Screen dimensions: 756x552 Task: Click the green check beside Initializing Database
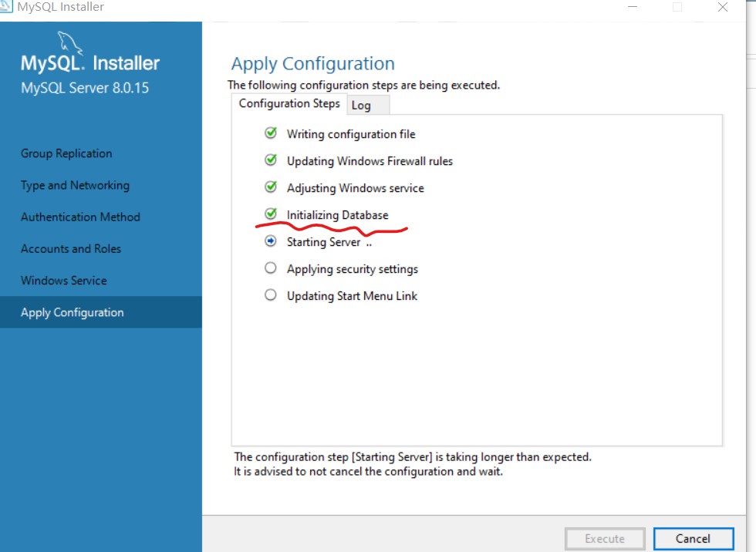(x=271, y=214)
